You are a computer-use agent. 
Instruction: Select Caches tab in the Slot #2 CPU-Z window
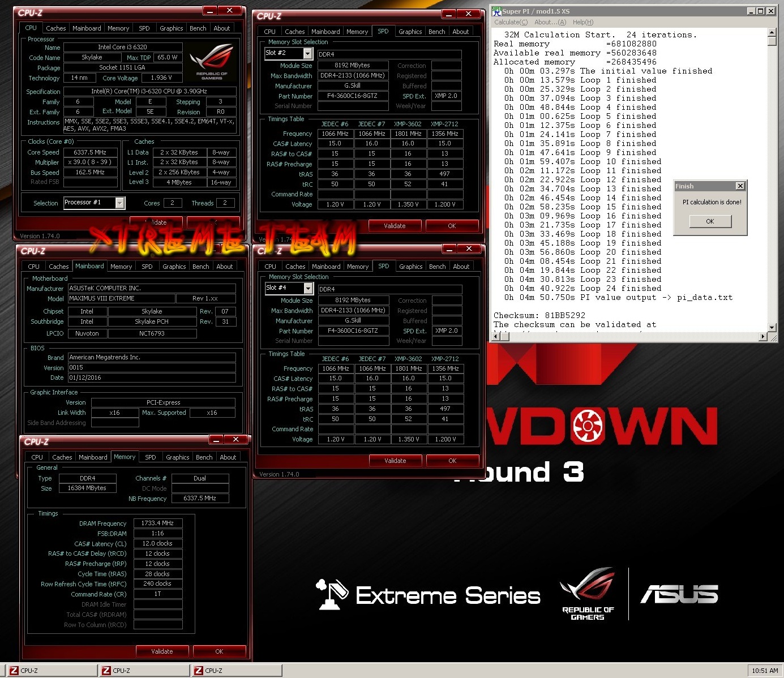294,32
